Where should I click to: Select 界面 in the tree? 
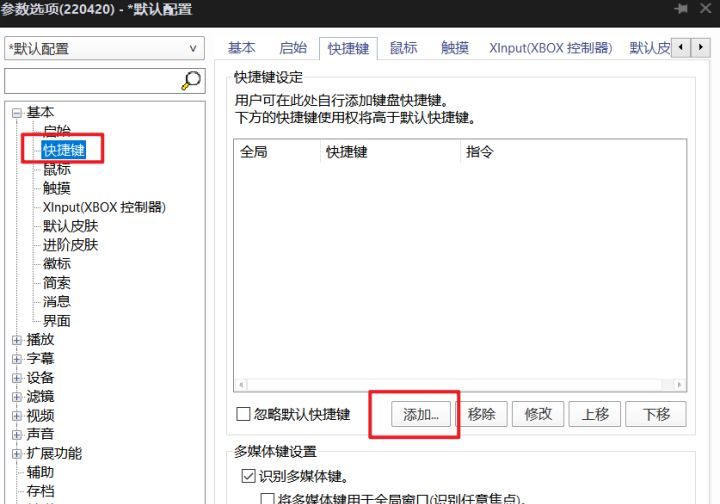click(56, 321)
